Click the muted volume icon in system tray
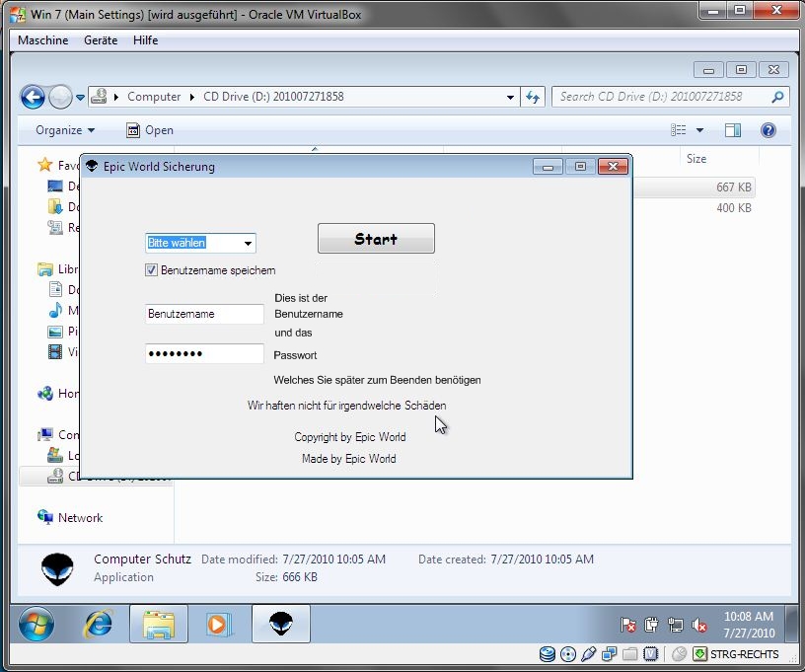Screen dimensions: 805x672 click(x=699, y=625)
